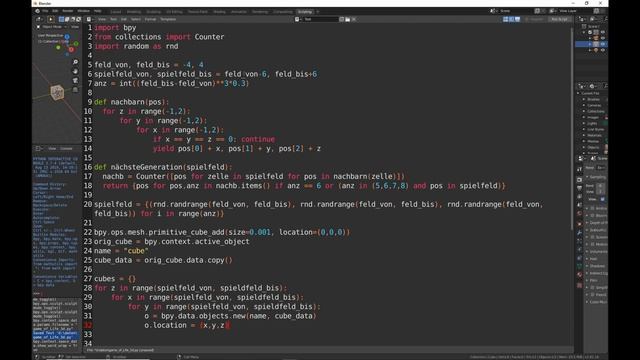This screenshot has width=640, height=360.
Task: Click the viewport pan hand icon
Action: [x=76, y=71]
